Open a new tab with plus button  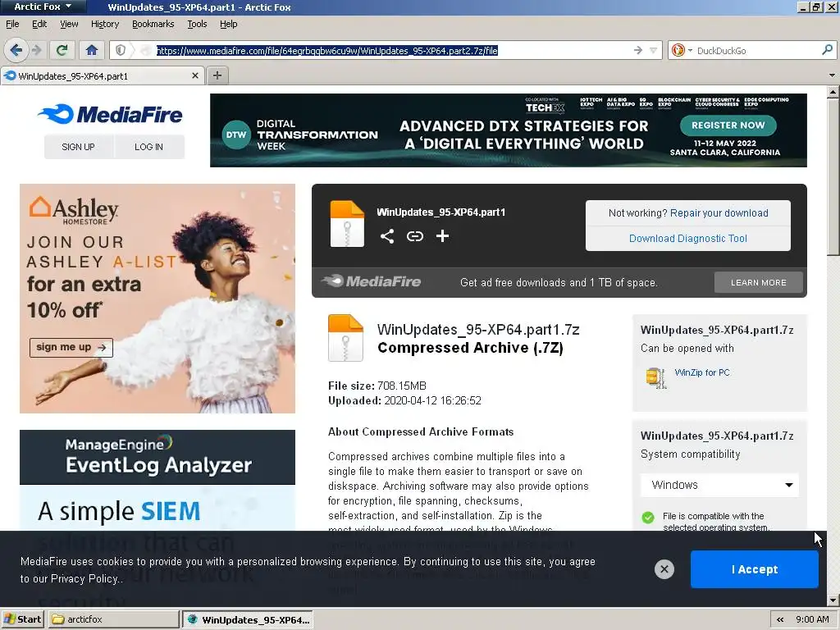tap(217, 75)
